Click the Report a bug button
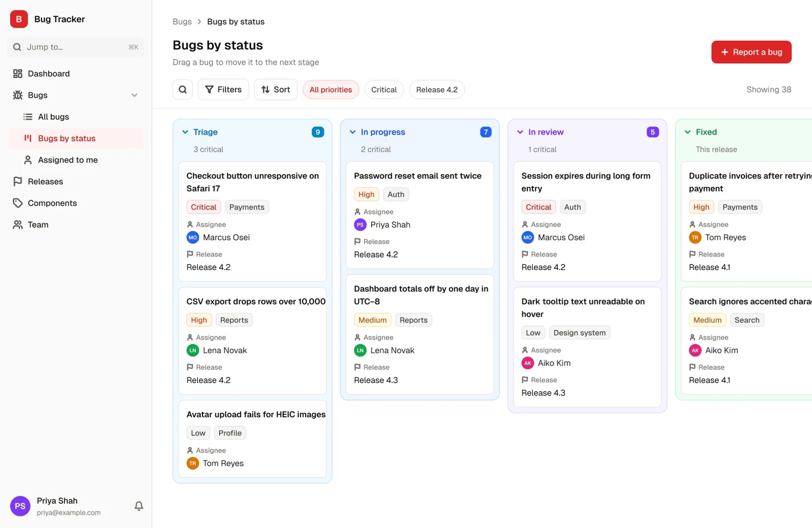Viewport: 812px width, 528px height. (x=751, y=52)
